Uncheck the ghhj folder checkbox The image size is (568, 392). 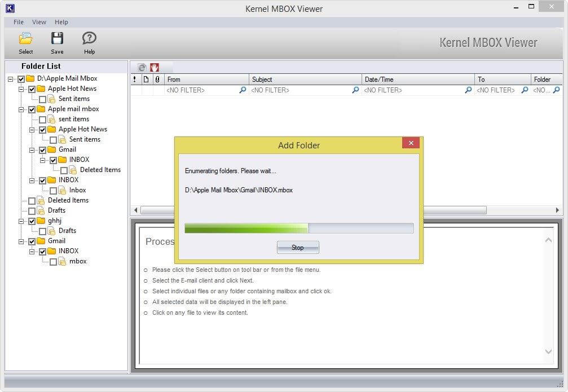pyautogui.click(x=32, y=221)
